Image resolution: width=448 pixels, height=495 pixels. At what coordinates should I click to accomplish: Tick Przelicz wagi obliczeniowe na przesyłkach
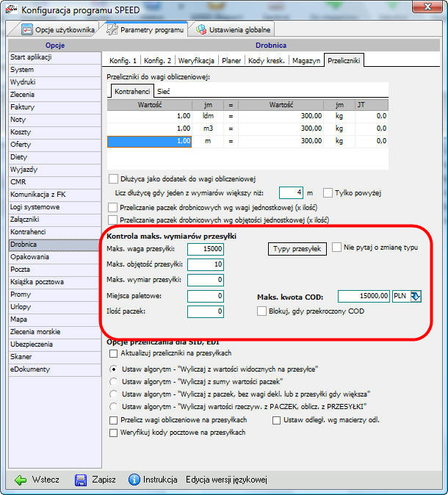pyautogui.click(x=113, y=420)
